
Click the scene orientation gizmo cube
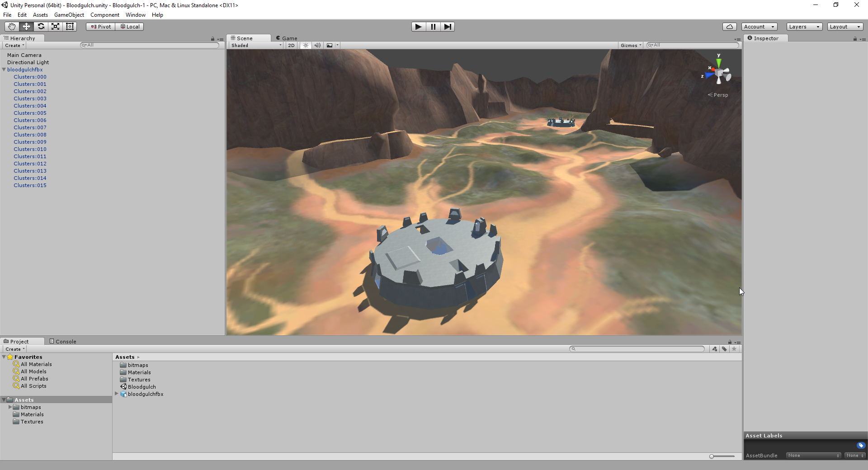(720, 73)
